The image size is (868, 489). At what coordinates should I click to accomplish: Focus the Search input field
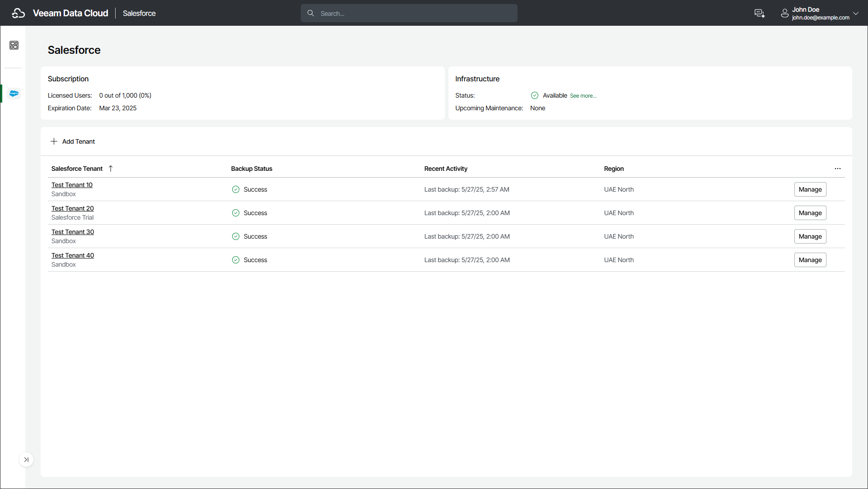(409, 13)
